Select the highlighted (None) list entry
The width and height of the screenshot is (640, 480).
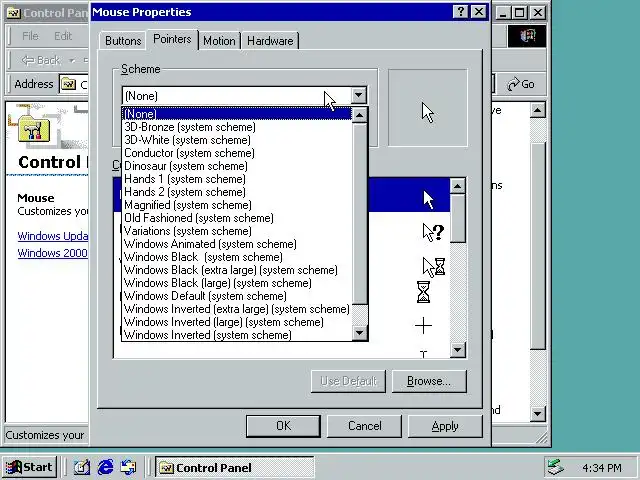[x=237, y=114]
